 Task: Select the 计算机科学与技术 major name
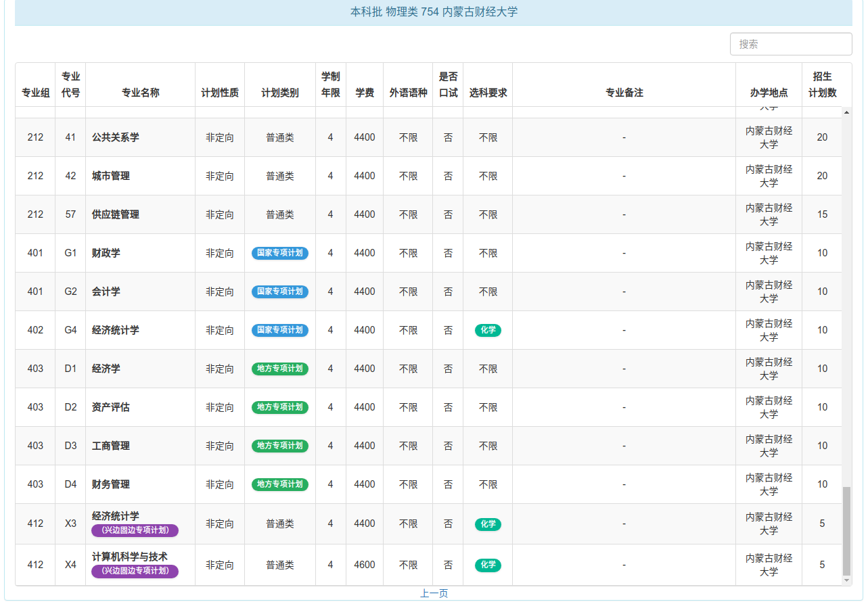pos(130,557)
